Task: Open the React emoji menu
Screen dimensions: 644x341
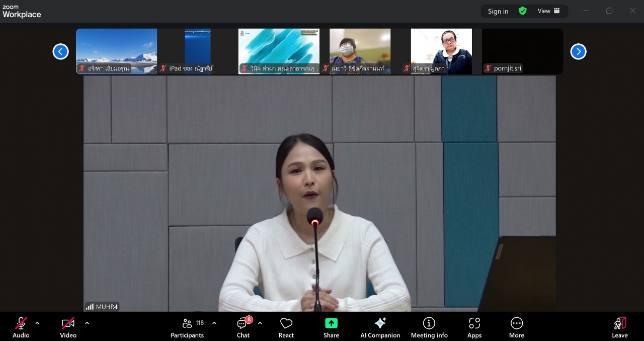Action: [x=286, y=327]
